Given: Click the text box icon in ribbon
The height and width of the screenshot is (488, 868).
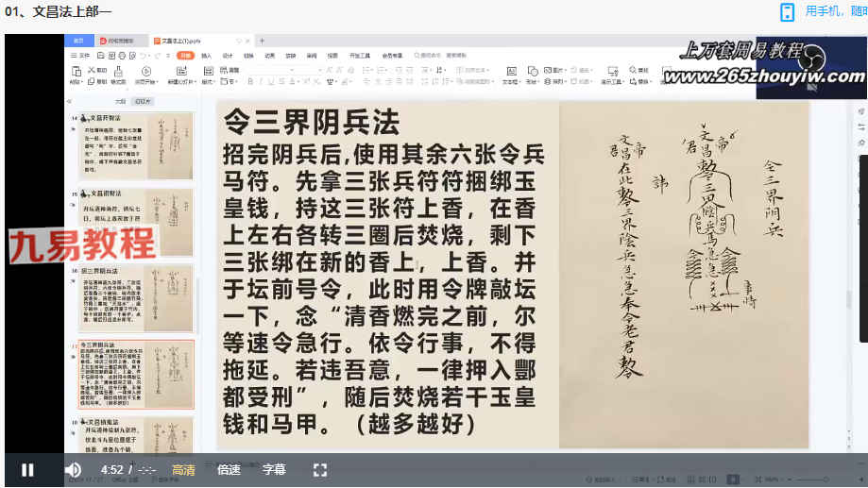Looking at the screenshot, I should 512,71.
